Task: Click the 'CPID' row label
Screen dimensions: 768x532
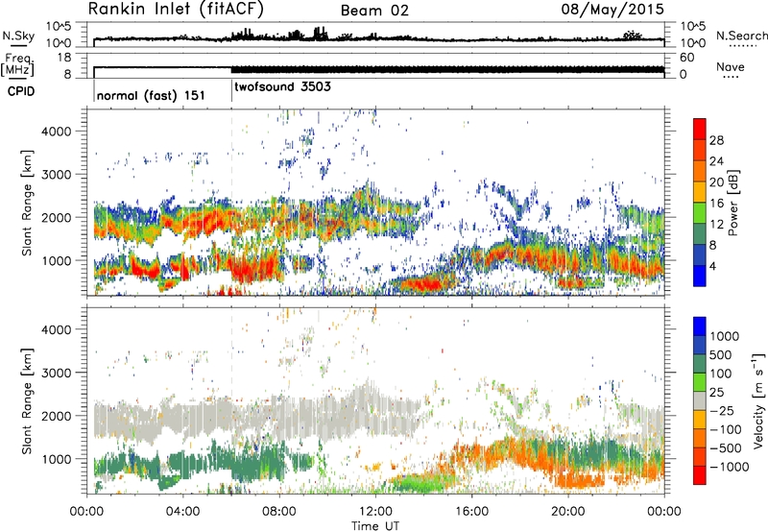Action: point(21,91)
